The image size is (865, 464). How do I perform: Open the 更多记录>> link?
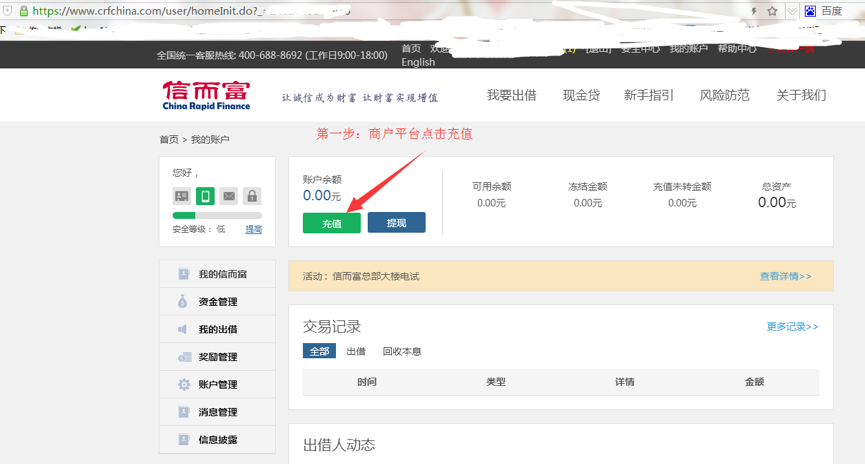tap(792, 327)
